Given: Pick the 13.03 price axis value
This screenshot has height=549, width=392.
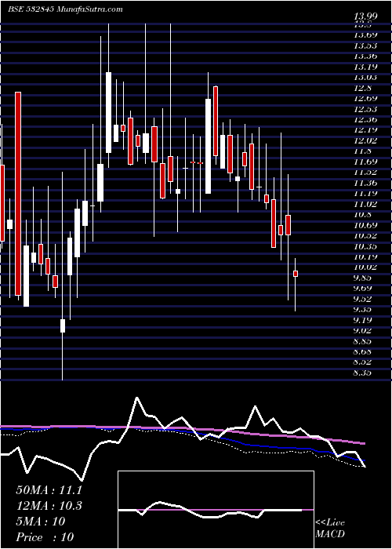Looking at the screenshot, I should (x=365, y=77).
